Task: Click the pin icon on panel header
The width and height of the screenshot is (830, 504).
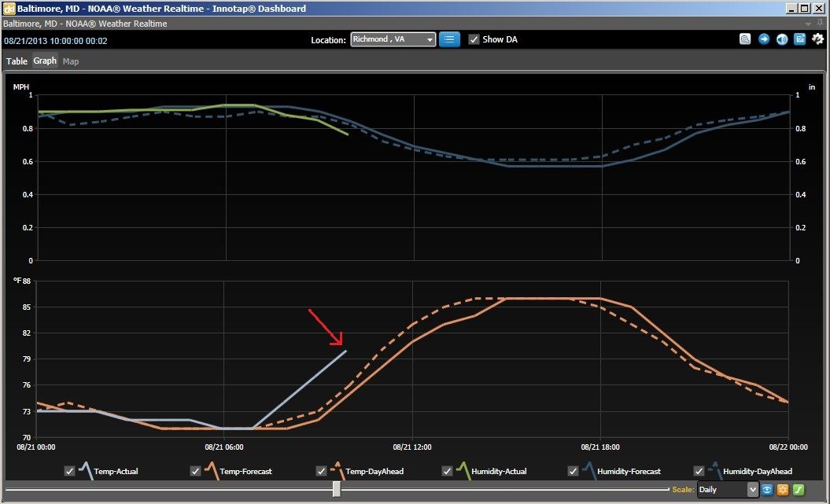Action: (820, 24)
